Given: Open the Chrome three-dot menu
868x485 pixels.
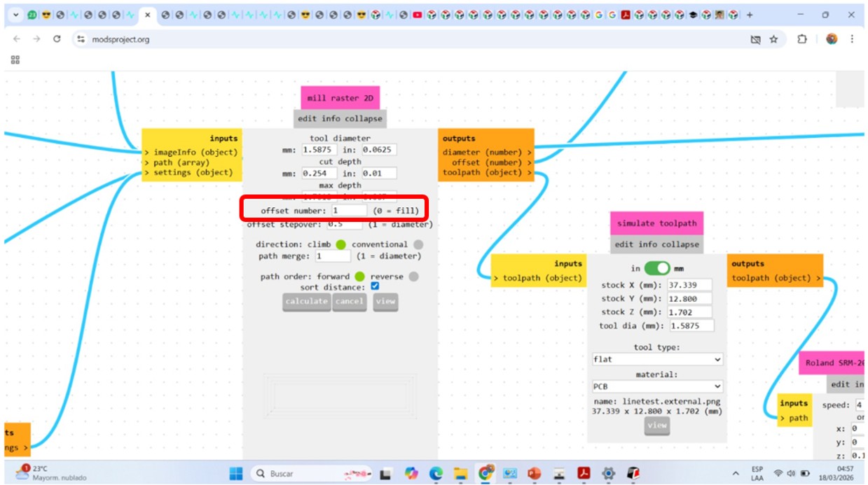Looking at the screenshot, I should 852,39.
